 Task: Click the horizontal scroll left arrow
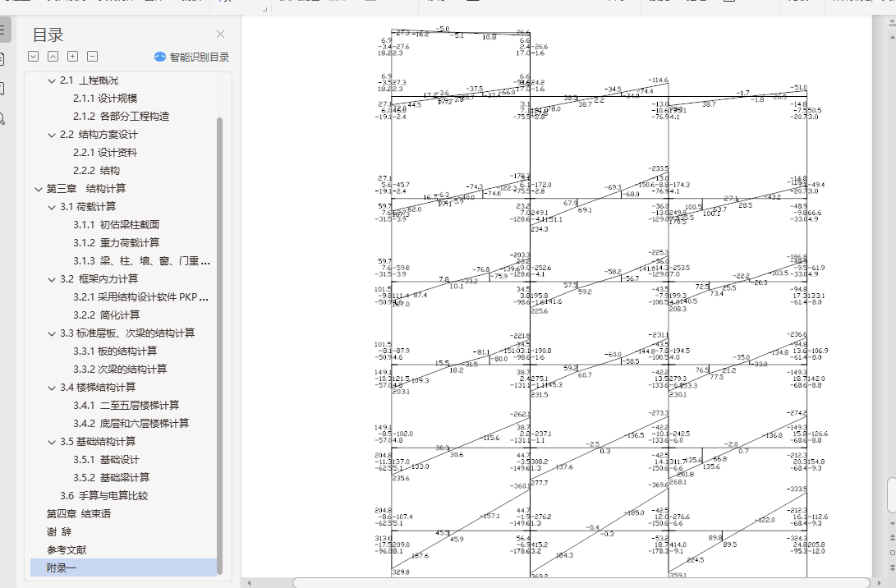tap(249, 583)
